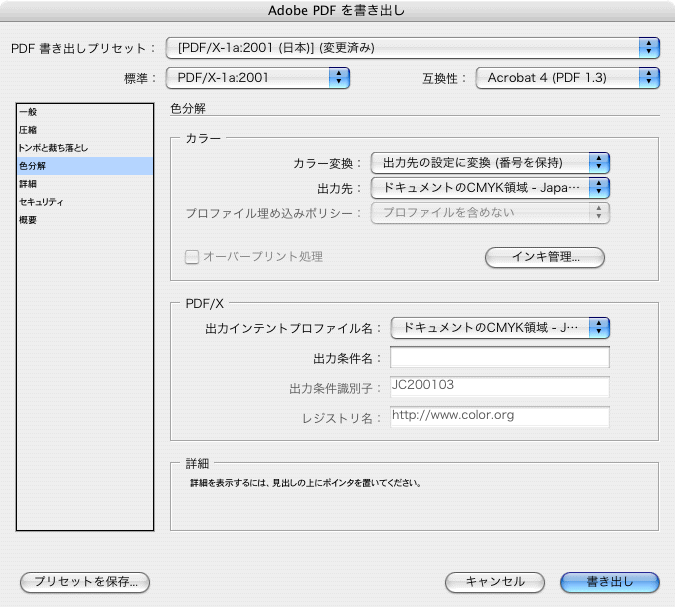
Task: Open the カラー変換 dropdown
Action: pyautogui.click(x=490, y=163)
